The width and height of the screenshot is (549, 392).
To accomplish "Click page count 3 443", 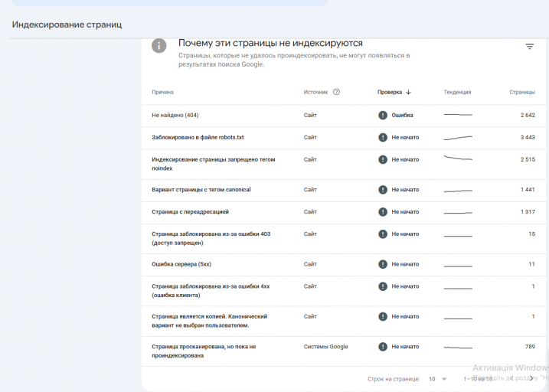I will [x=528, y=137].
